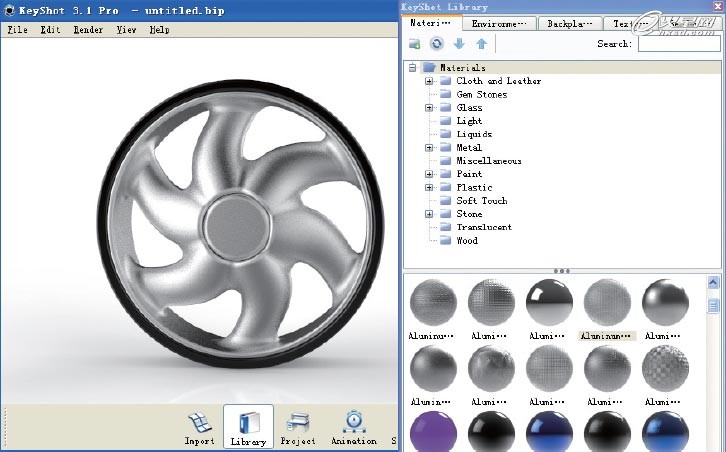Image resolution: width=726 pixels, height=452 pixels.
Task: Select the highlighted Aluminum material thumbnail
Action: pyautogui.click(x=607, y=303)
